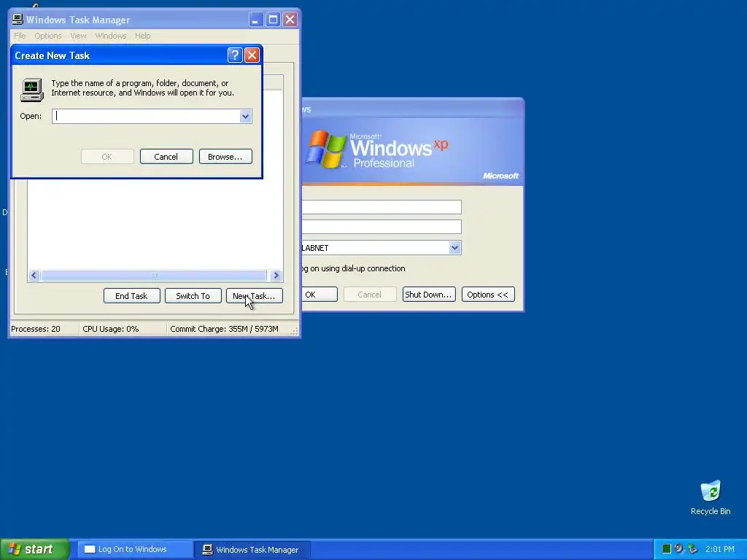
Task: Expand the Open field dropdown arrow
Action: pyautogui.click(x=245, y=116)
